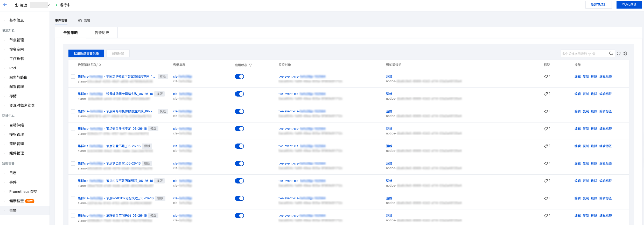Image resolution: width=644 pixels, height=225 pixels.
Task: Check the box for 节点磁盘不足_06-26-16 row
Action: click(x=73, y=146)
